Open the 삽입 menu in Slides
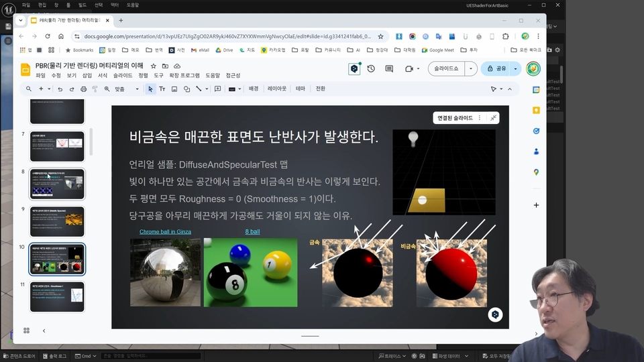This screenshot has height=362, width=644. click(x=87, y=76)
